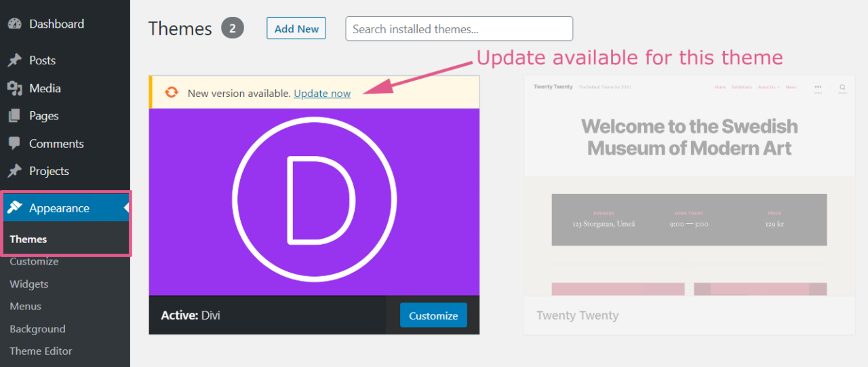Click the Projects pin icon
The image size is (868, 367).
point(15,171)
